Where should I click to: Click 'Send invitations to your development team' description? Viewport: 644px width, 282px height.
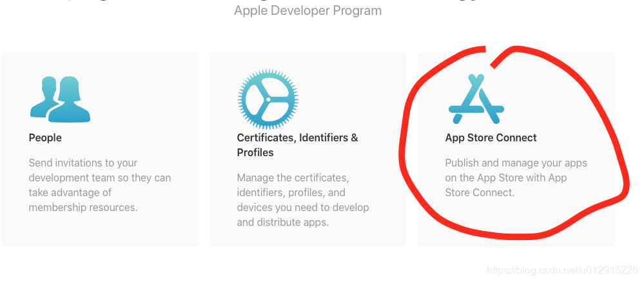pos(100,185)
